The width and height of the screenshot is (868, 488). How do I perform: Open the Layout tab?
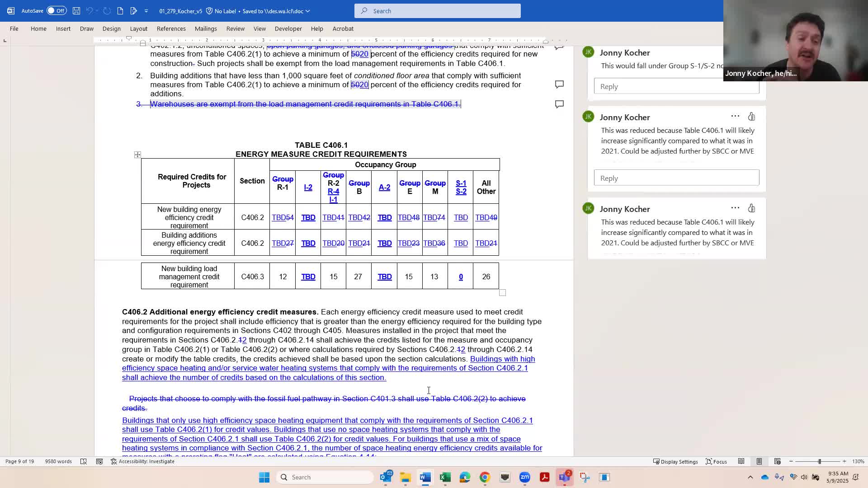139,28
